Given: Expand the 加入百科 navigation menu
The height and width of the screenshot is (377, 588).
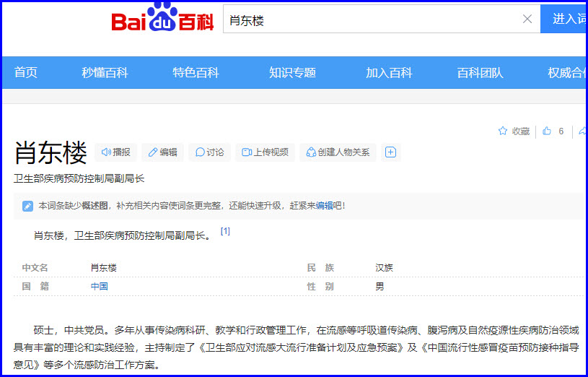Looking at the screenshot, I should (389, 73).
